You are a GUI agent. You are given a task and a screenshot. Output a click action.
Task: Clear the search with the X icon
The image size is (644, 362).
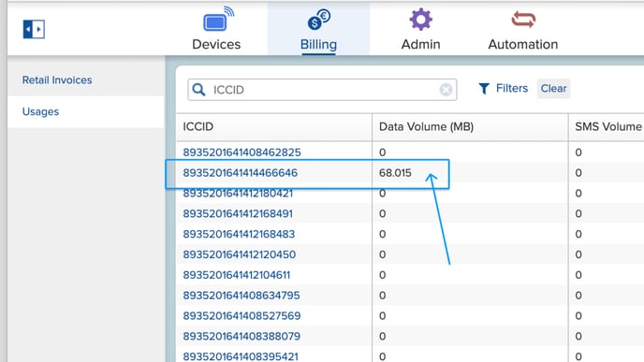[x=446, y=90]
